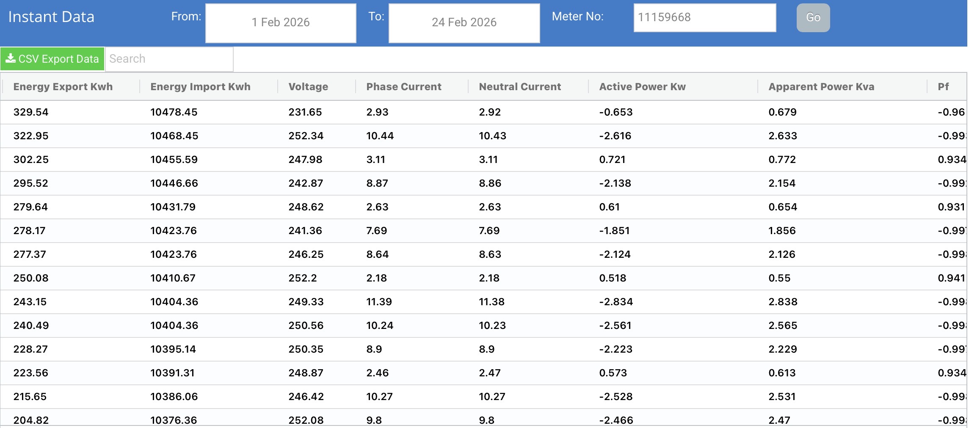Click the Instant Data page title

[x=51, y=17]
